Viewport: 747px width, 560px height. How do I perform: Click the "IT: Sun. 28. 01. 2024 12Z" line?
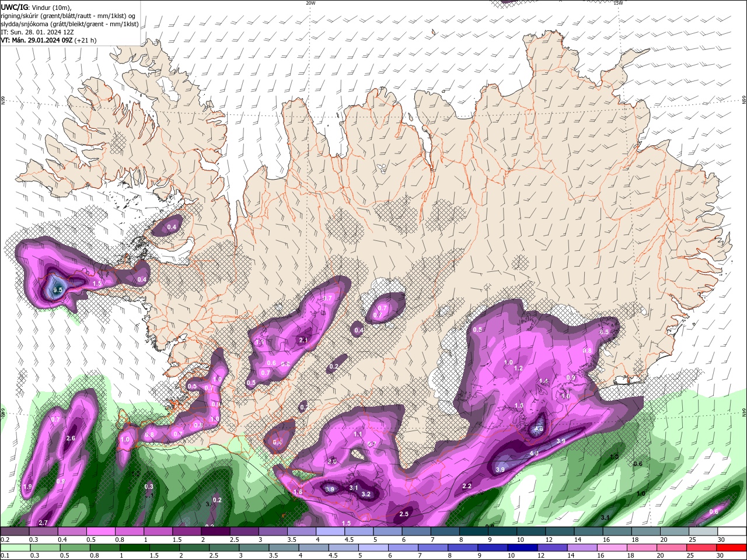37,32
